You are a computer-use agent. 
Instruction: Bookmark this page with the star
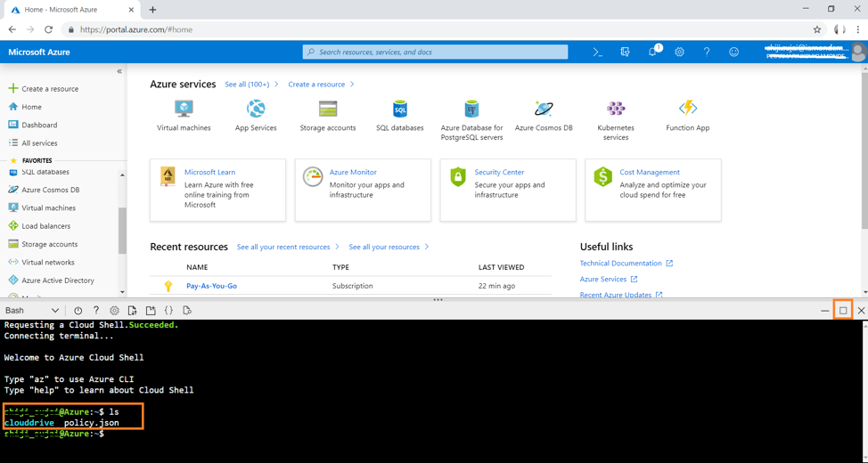[817, 29]
